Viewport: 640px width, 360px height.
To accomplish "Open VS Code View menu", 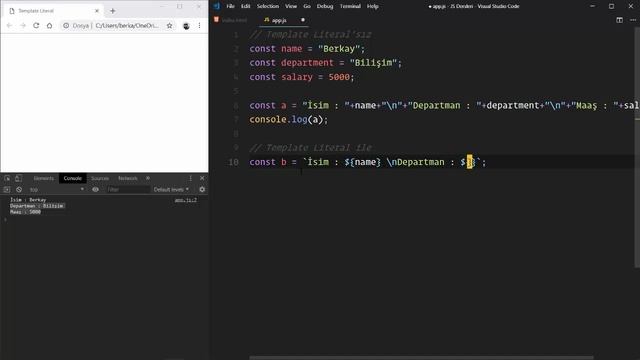I will [x=291, y=6].
